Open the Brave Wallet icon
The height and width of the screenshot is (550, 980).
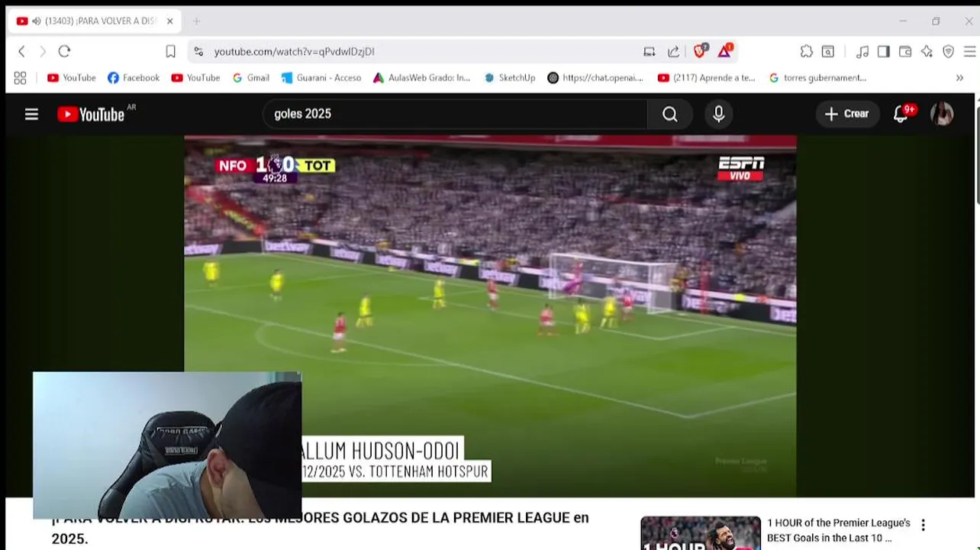tap(905, 51)
